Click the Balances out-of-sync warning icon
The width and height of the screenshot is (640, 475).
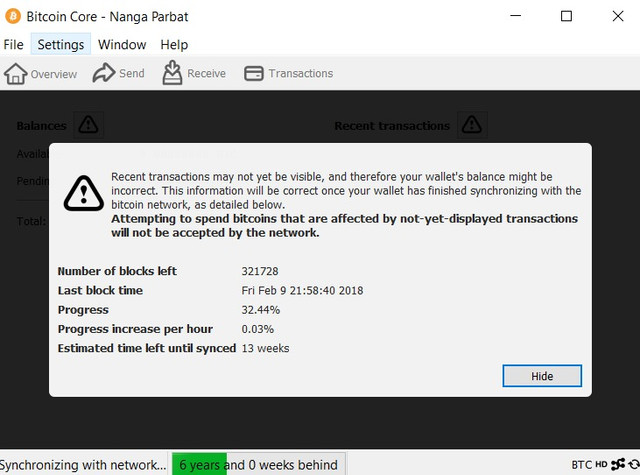click(88, 124)
